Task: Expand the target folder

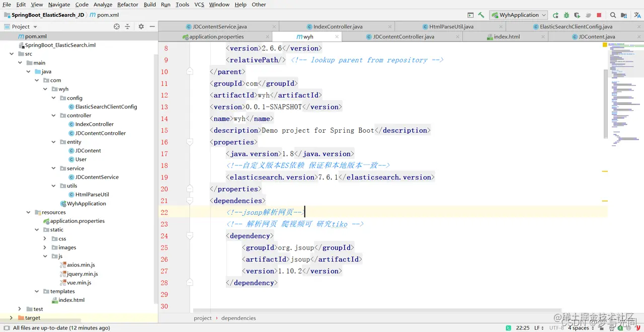Action: (12, 317)
